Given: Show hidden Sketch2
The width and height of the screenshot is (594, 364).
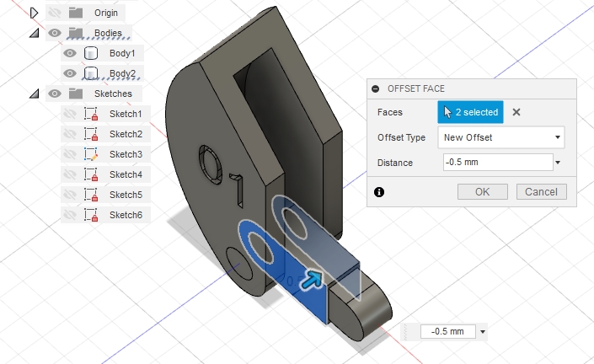Looking at the screenshot, I should tap(70, 134).
